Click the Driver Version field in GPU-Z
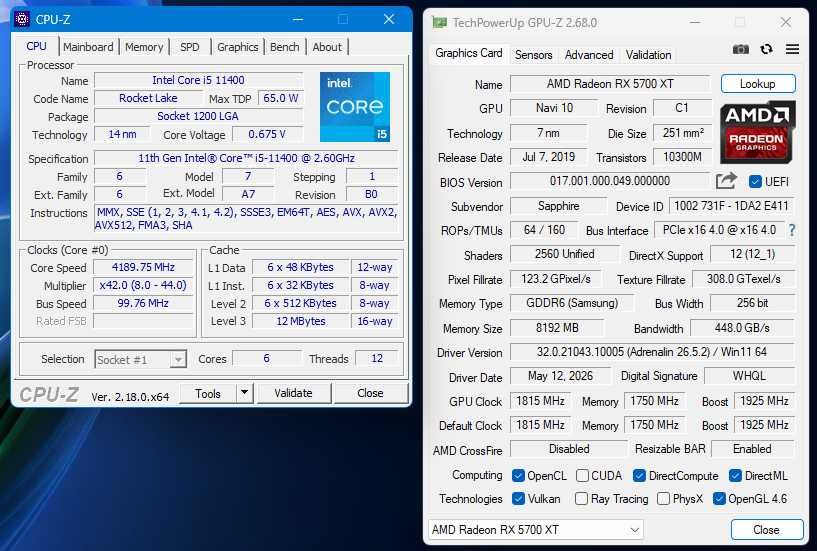 pyautogui.click(x=652, y=352)
